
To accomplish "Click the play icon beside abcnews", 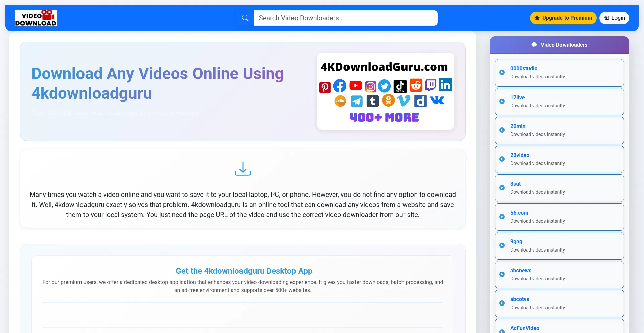I will point(502,274).
